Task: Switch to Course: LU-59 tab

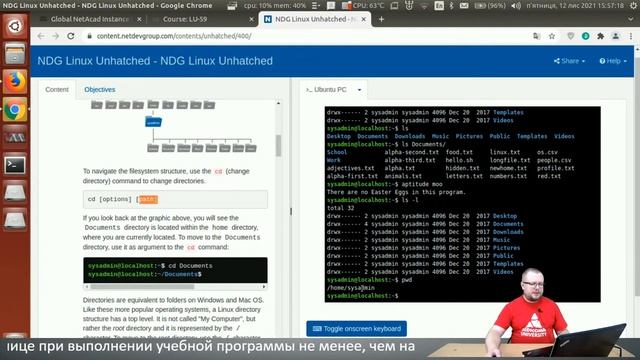Action: point(184,19)
